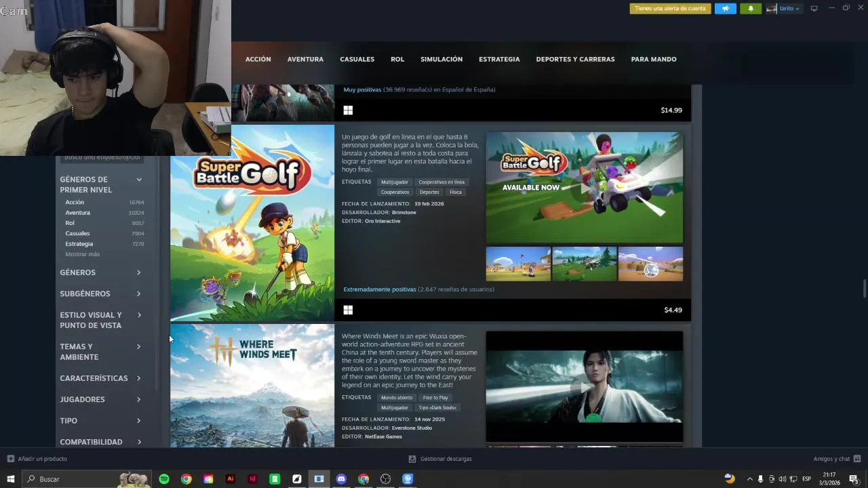Open publisher NetEase Games link

point(383,436)
